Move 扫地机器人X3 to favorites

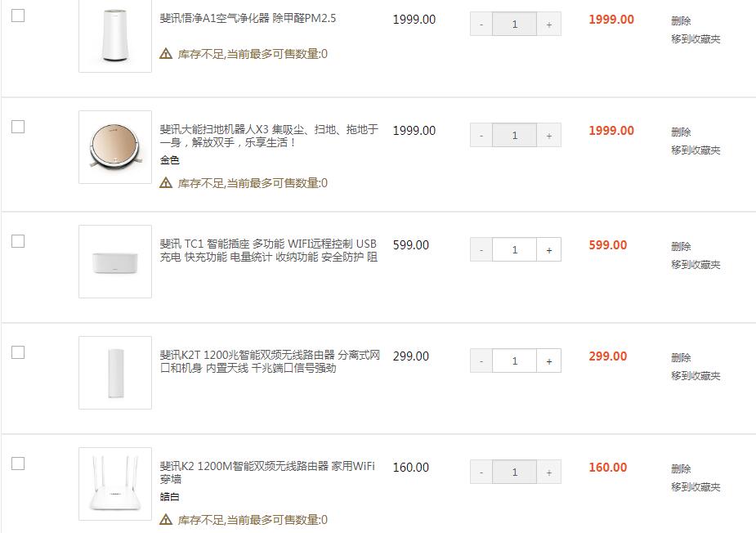pos(696,150)
